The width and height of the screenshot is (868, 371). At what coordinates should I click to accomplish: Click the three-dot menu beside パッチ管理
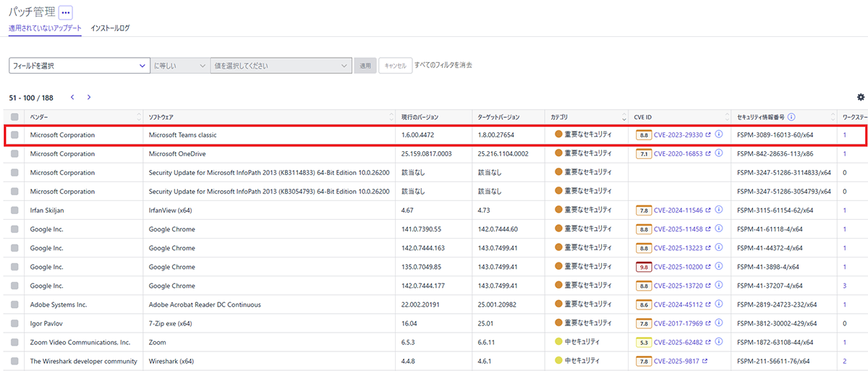(x=66, y=12)
